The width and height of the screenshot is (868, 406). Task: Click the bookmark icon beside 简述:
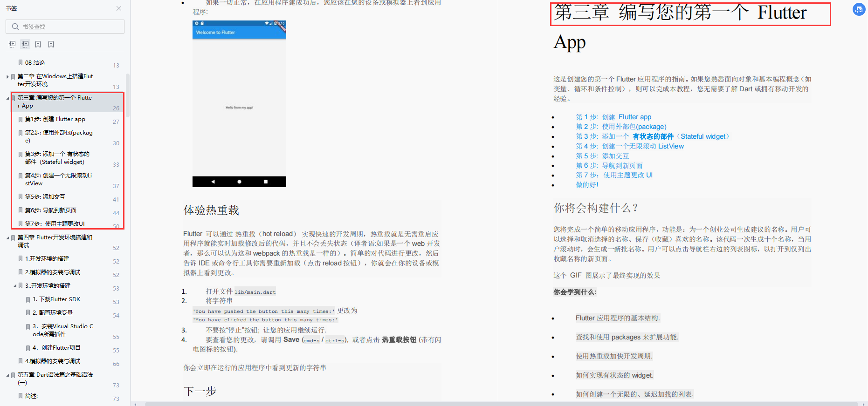21,396
